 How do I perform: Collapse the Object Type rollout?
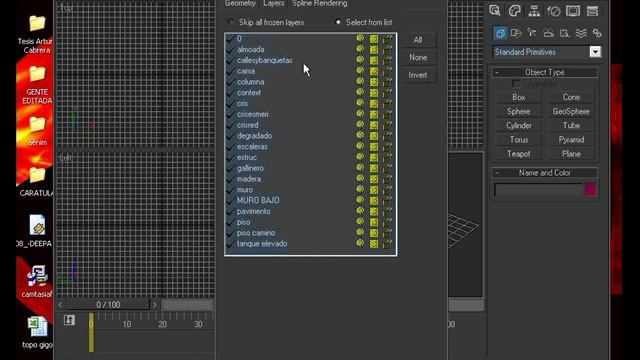544,72
